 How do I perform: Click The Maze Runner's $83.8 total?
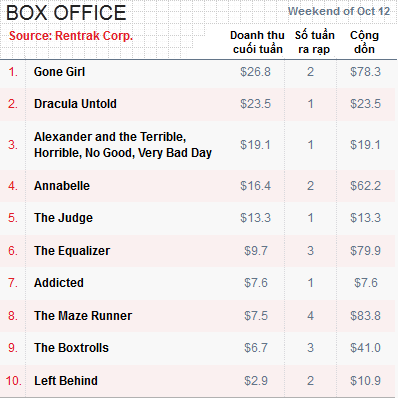coord(365,316)
